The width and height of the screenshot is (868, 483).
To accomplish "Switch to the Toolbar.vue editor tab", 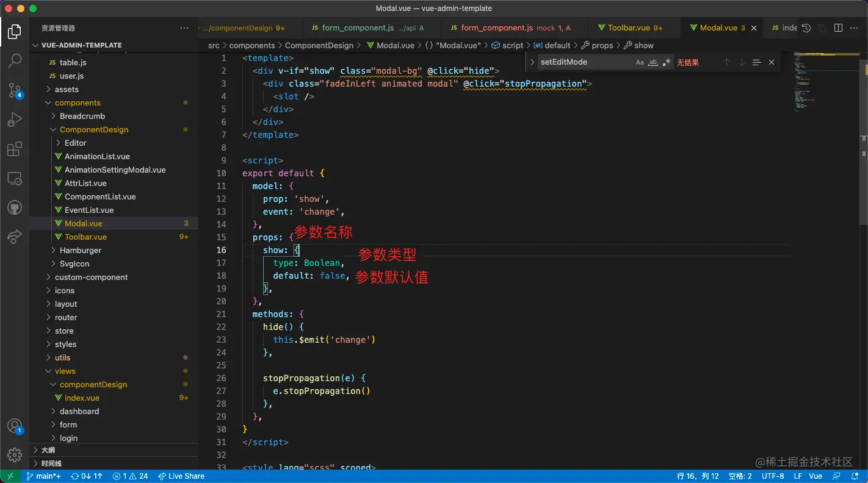I will click(x=634, y=28).
